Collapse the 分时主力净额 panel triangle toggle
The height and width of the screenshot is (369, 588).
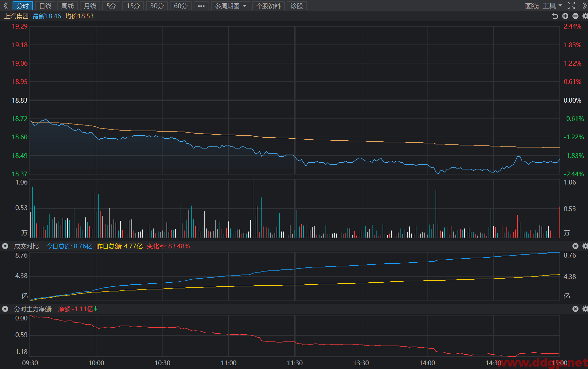[x=5, y=309]
